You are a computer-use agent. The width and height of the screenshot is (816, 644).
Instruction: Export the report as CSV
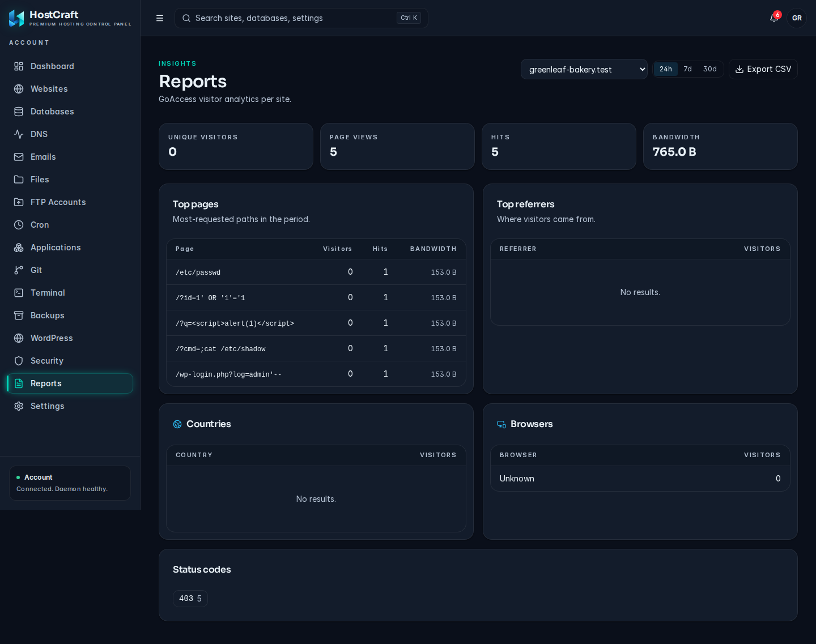(x=763, y=69)
